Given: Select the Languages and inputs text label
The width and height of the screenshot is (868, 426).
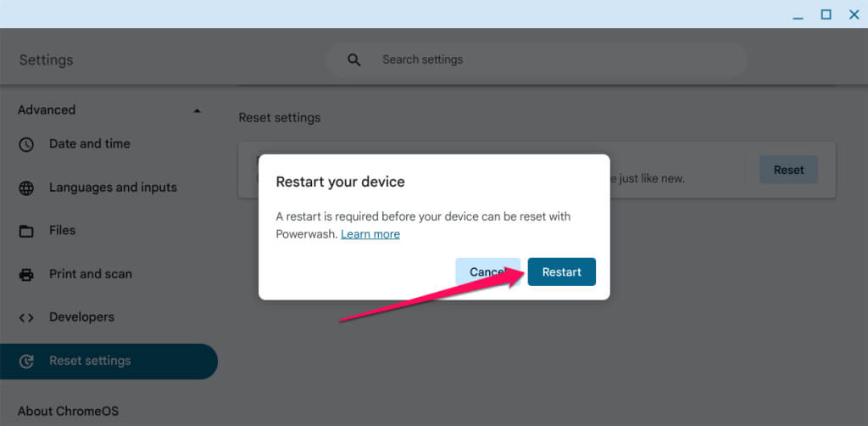Looking at the screenshot, I should coord(113,188).
